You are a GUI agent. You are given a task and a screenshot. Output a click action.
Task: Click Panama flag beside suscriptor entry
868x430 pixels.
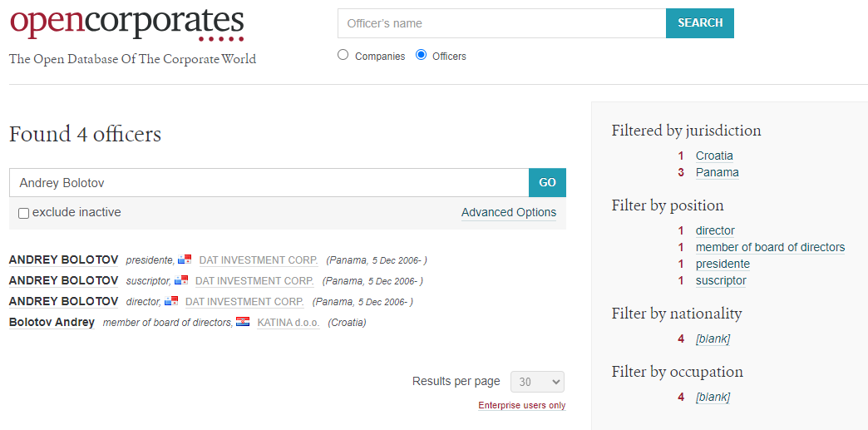(181, 280)
